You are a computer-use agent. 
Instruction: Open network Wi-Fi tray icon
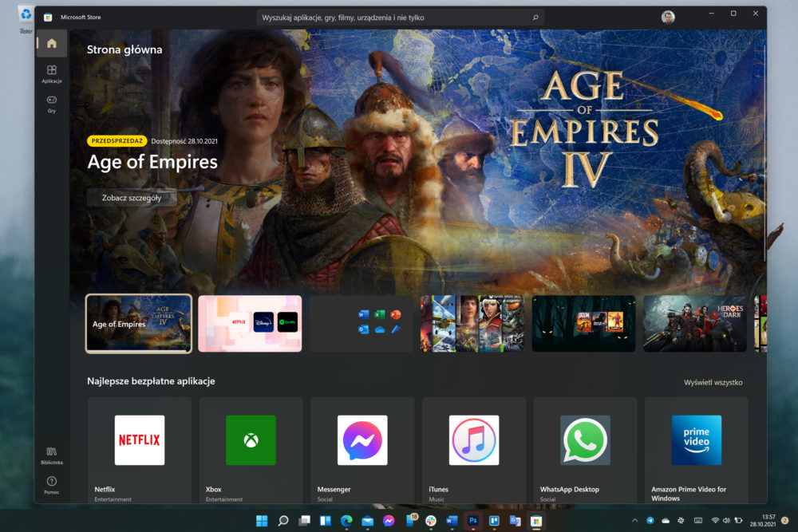point(715,520)
